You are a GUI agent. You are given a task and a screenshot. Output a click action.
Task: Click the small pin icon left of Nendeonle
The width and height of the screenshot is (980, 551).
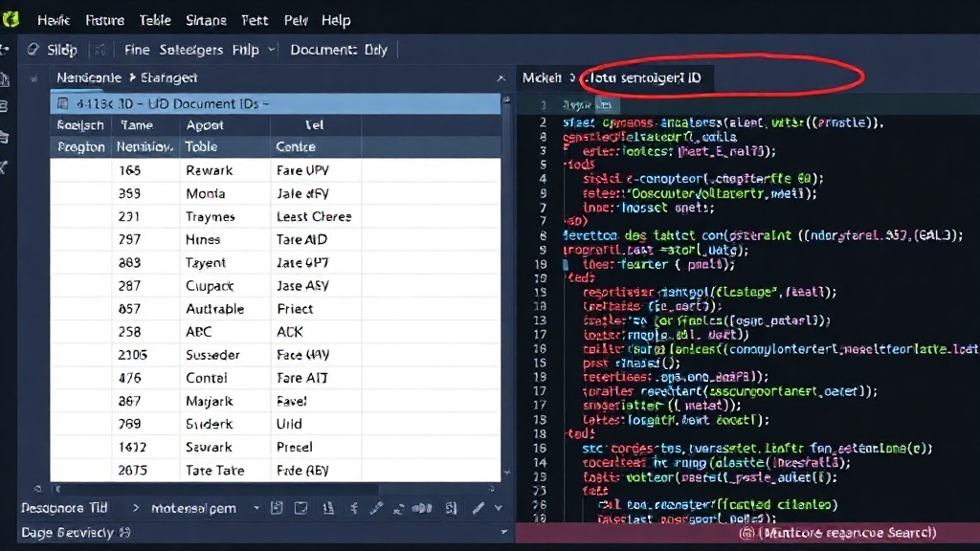[x=33, y=78]
